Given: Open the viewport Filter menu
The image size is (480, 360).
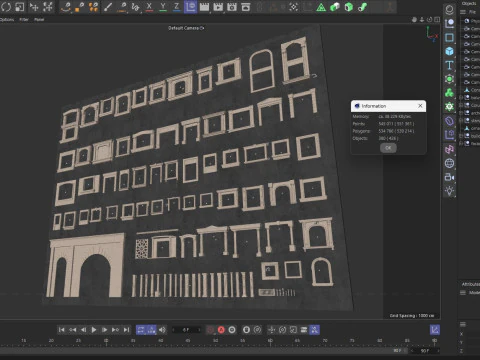Looking at the screenshot, I should tap(24, 20).
